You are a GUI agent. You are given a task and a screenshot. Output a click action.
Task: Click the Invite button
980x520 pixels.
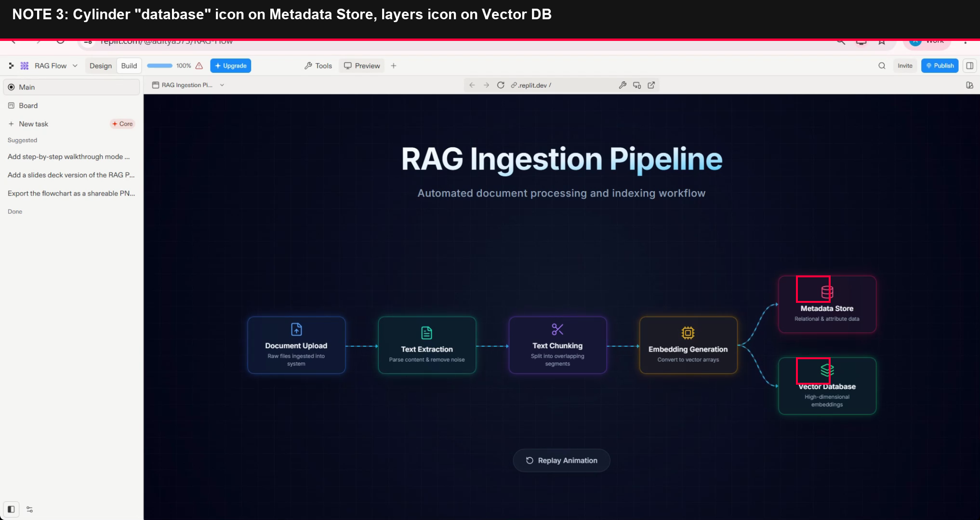905,66
